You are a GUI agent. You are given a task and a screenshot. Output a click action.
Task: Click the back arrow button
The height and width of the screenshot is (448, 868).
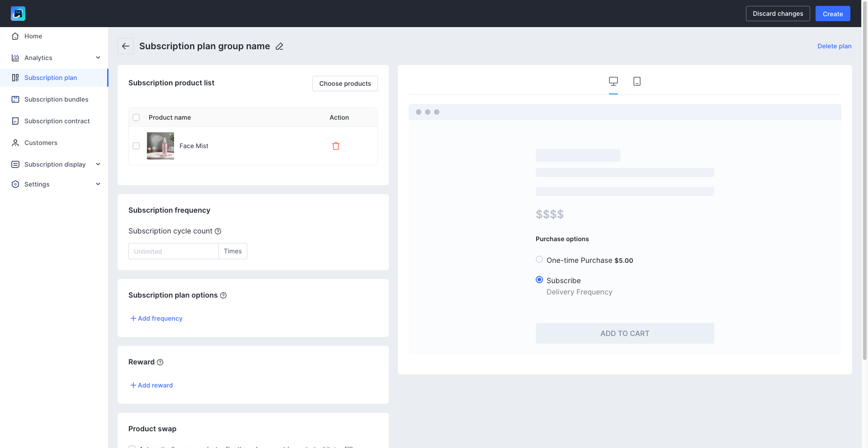click(x=126, y=46)
